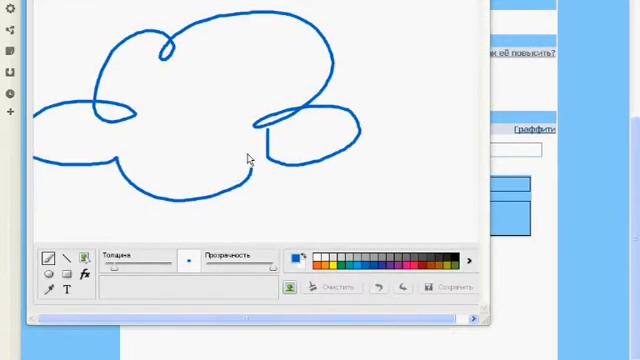Screen dimensions: 640x360
Task: Pick the first white color swatch
Action: pyautogui.click(x=317, y=257)
